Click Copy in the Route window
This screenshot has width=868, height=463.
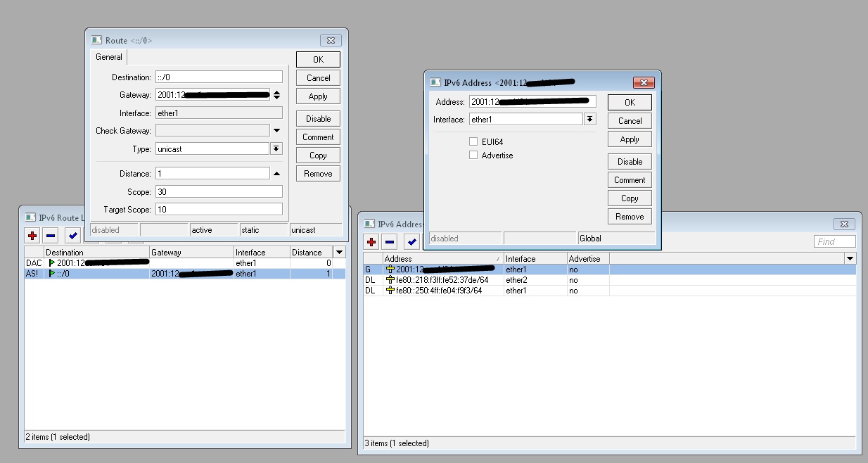[x=319, y=155]
